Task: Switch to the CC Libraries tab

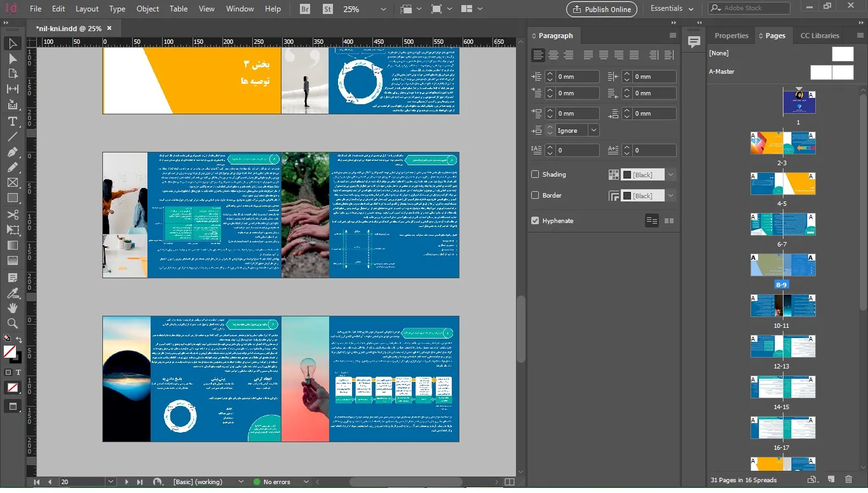Action: tap(819, 36)
